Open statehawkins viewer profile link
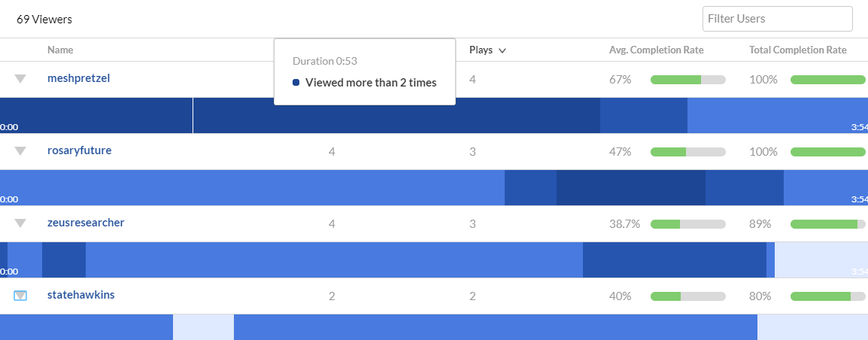868x340 pixels. 80,295
